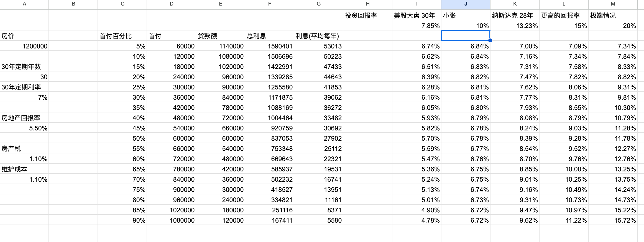Select the 纳斯达克 28年 cell
Viewport: 644px width, 242px height.
coord(515,15)
